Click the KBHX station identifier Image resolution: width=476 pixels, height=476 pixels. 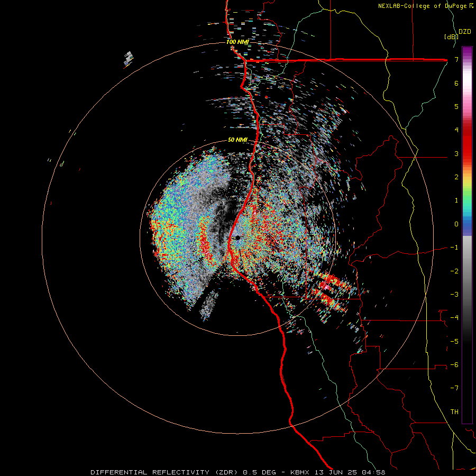(x=300, y=472)
